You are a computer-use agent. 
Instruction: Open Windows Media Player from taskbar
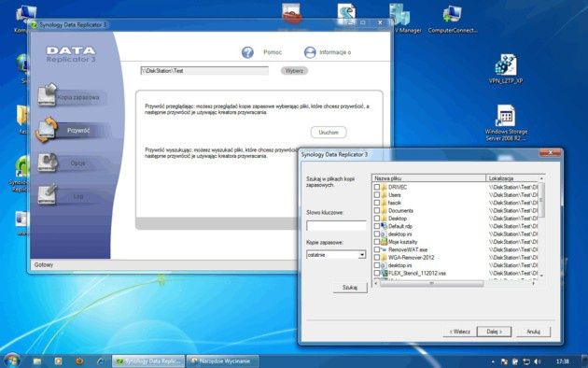tap(58, 361)
